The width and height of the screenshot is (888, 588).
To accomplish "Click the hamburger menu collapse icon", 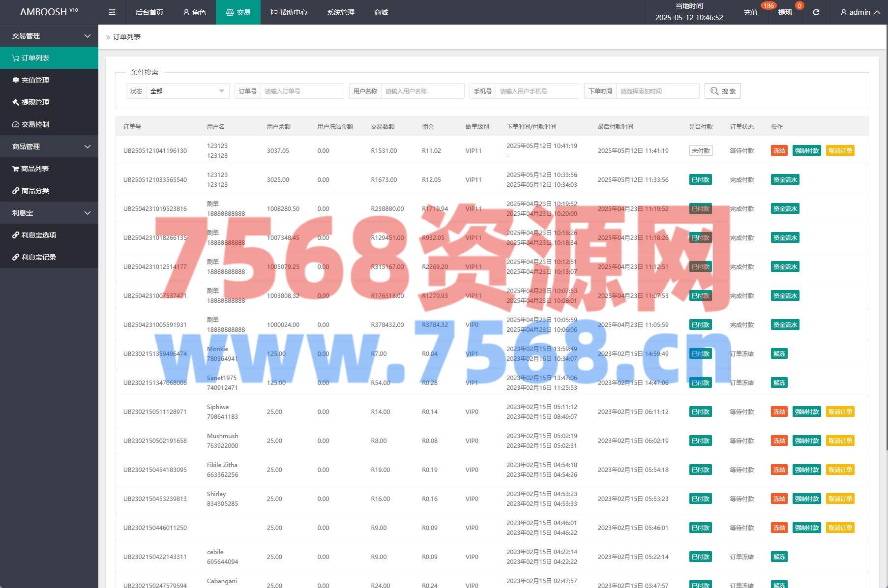I will (112, 12).
